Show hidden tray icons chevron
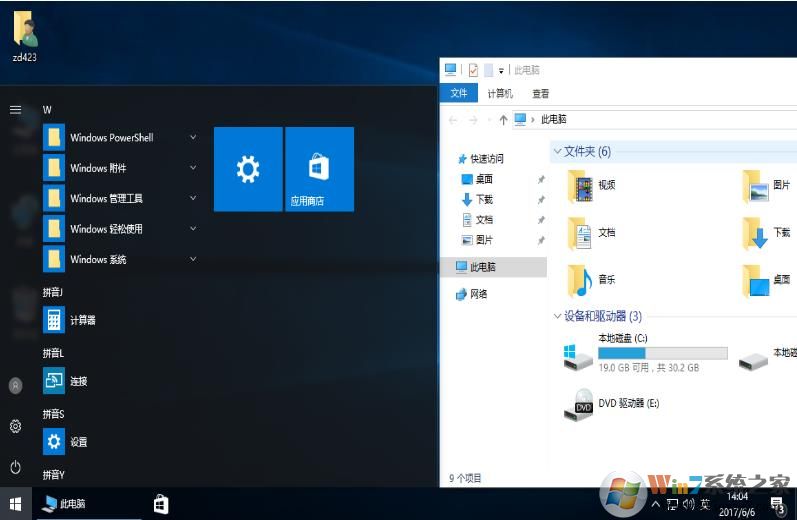Screen dimensions: 797x520 (x=656, y=504)
